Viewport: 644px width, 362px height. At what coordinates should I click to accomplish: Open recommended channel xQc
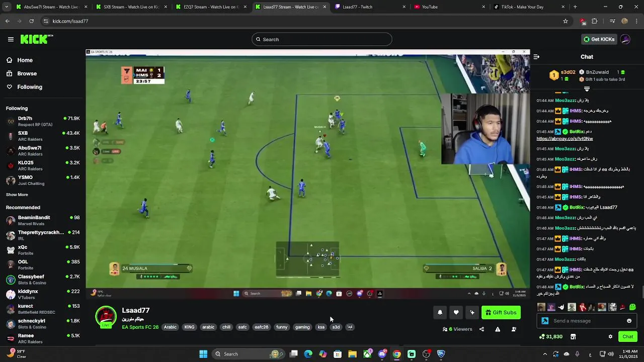(43, 250)
